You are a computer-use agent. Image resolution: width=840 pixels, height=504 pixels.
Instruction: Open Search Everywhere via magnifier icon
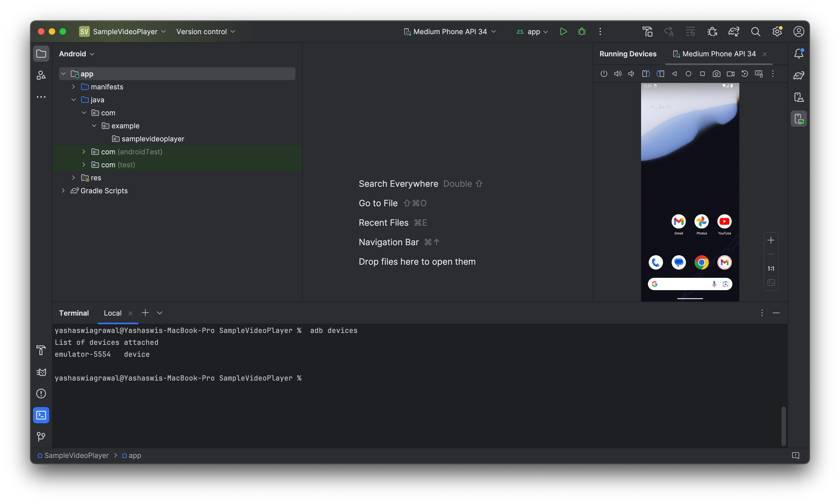(x=756, y=31)
